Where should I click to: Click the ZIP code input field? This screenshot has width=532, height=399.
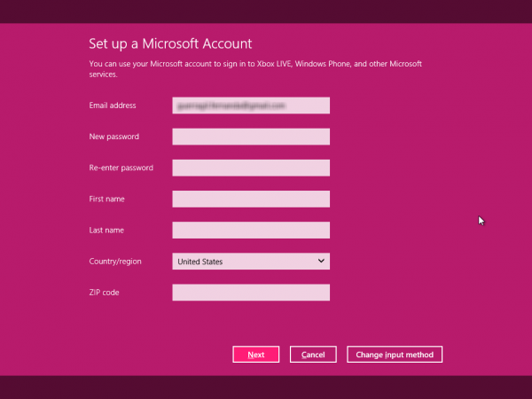pos(251,293)
